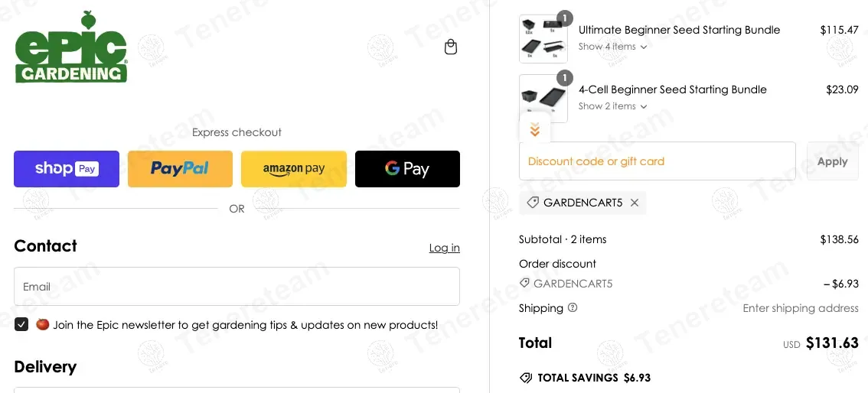868x393 pixels.
Task: Click the Total Savings tag icon
Action: pyautogui.click(x=526, y=378)
